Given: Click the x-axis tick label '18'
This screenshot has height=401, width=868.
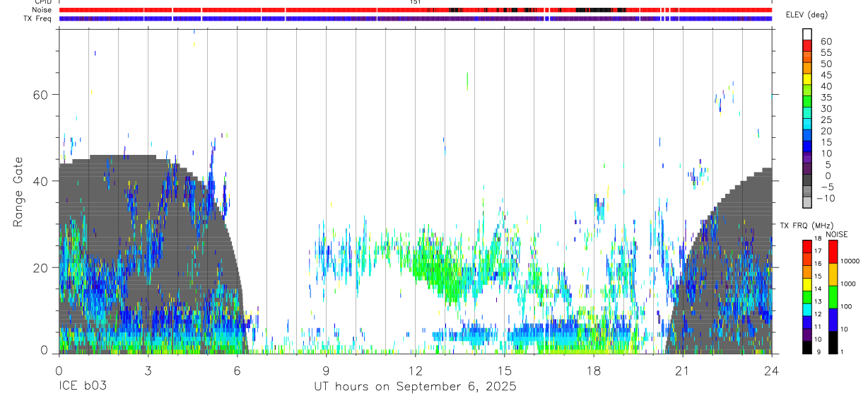Looking at the screenshot, I should [x=593, y=370].
